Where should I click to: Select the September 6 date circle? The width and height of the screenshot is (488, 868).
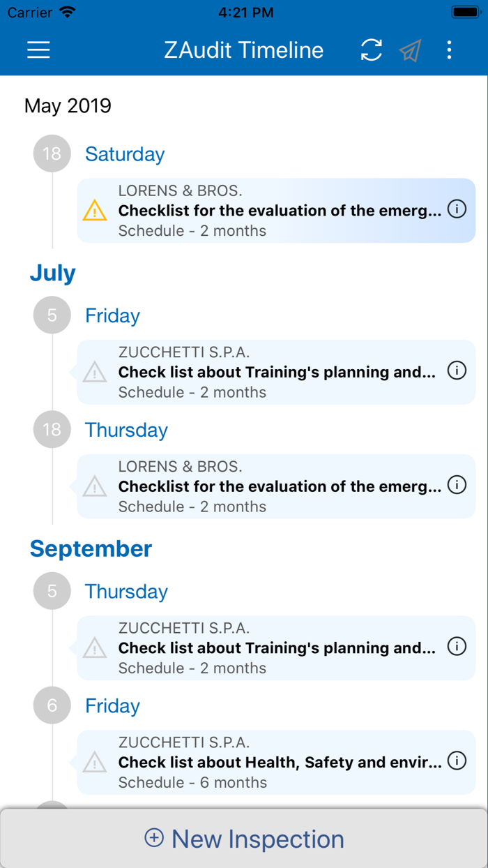(x=52, y=705)
